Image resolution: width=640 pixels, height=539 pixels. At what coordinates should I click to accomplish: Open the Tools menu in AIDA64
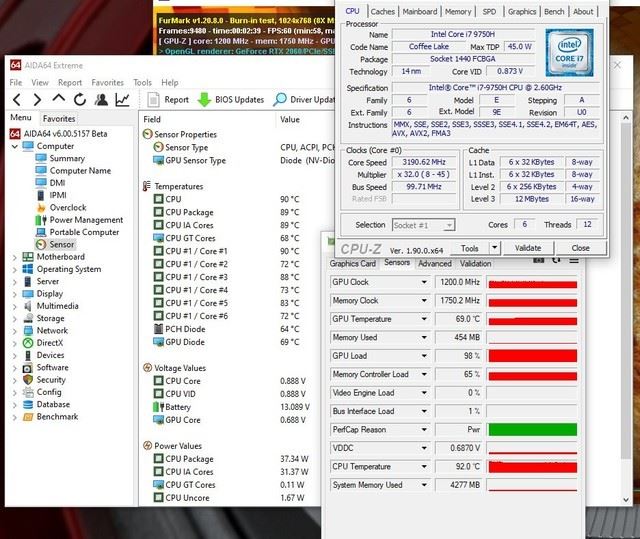pyautogui.click(x=142, y=82)
